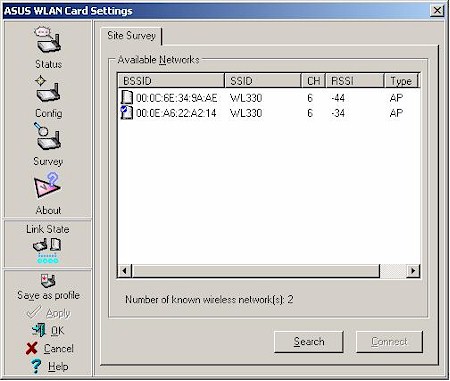Click the blue question mark Help icon
Viewport: 450px width, 381px height.
point(36,366)
